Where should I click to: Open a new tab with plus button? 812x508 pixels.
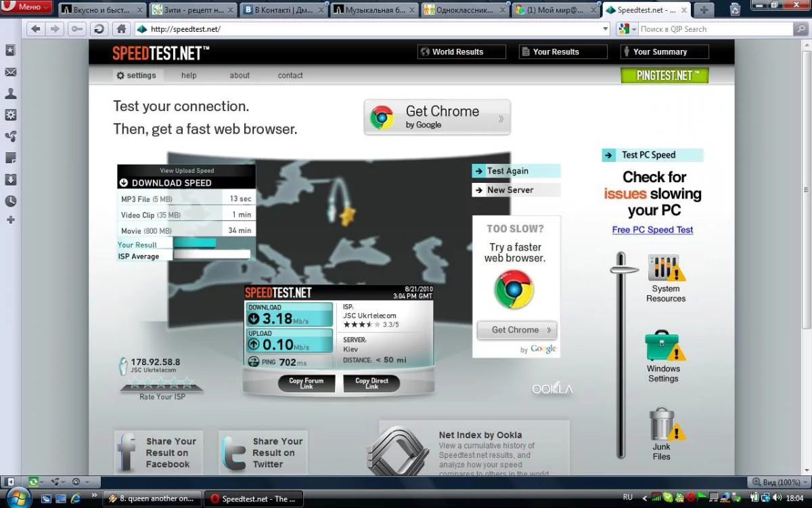pos(704,10)
